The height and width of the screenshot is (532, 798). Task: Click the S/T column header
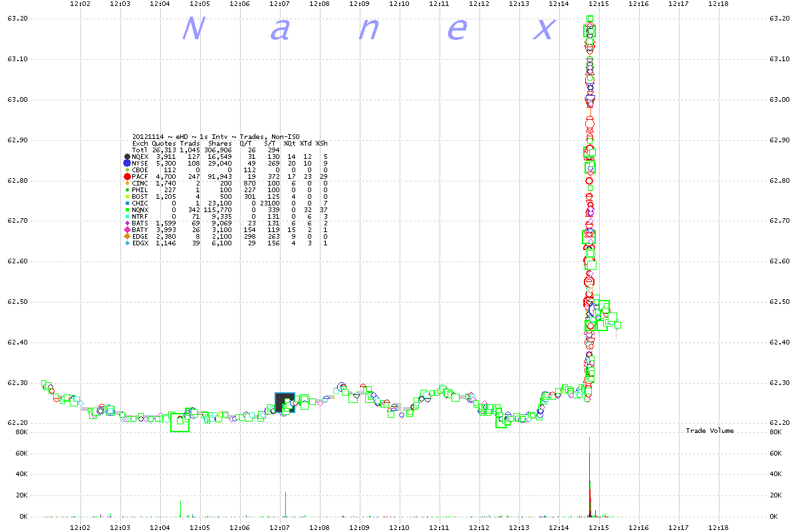coord(270,143)
